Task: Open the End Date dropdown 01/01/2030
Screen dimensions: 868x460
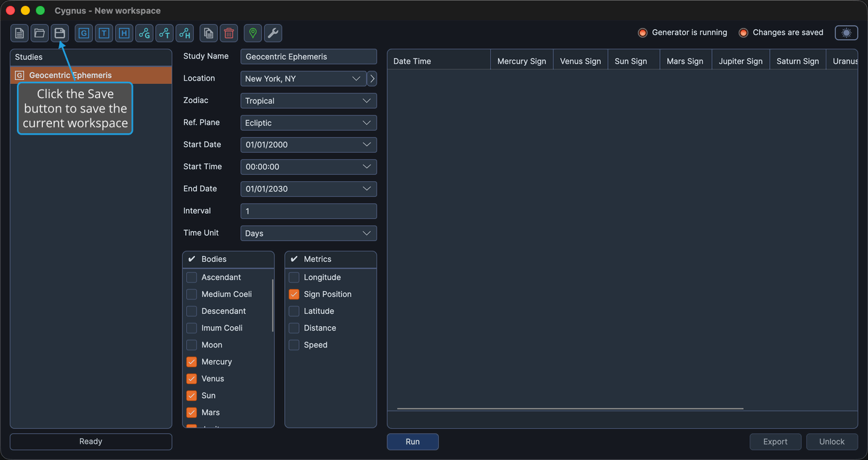Action: pos(309,189)
